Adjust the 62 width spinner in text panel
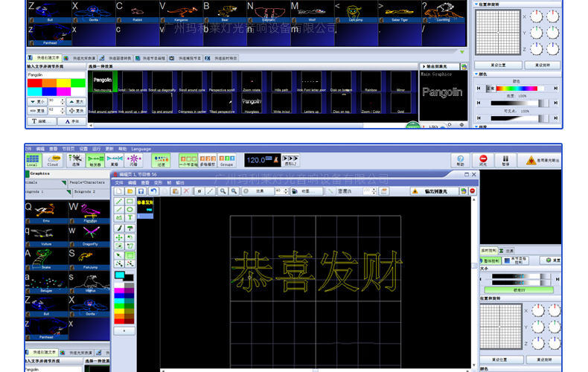 tap(57, 111)
